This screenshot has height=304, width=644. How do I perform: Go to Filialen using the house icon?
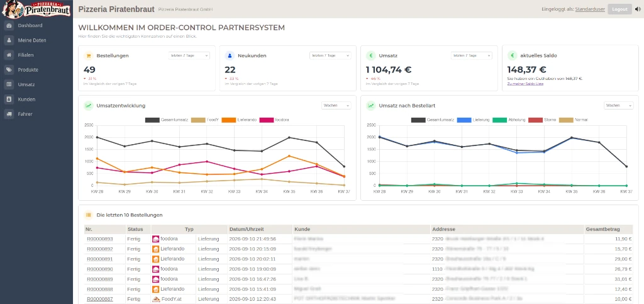[9, 55]
